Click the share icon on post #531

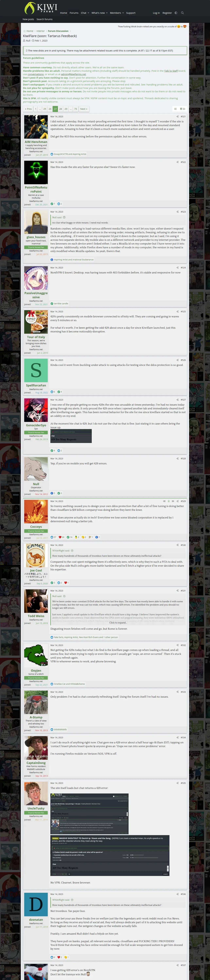pyautogui.click(x=177, y=590)
